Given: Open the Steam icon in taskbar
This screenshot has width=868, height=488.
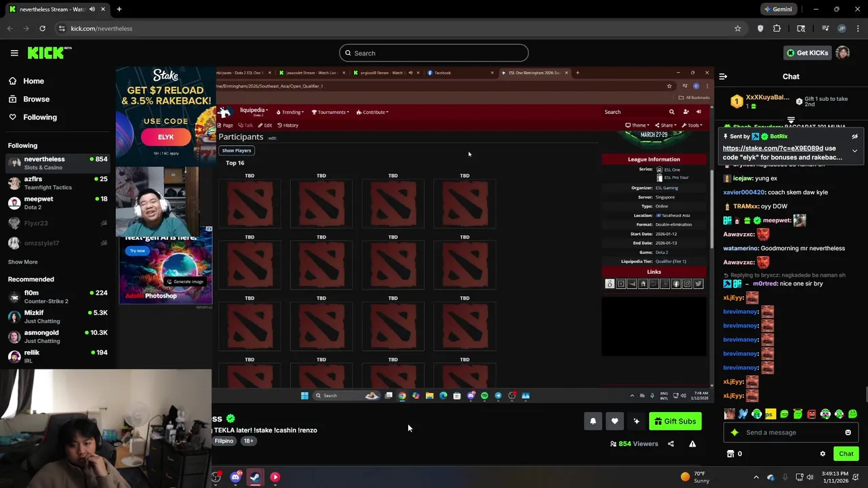Looking at the screenshot, I should tap(255, 477).
